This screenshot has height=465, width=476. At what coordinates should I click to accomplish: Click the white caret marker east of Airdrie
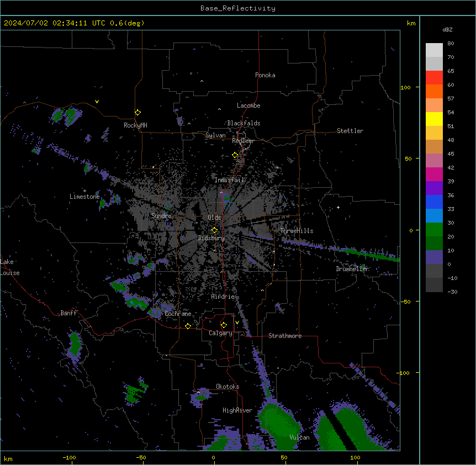point(262,290)
